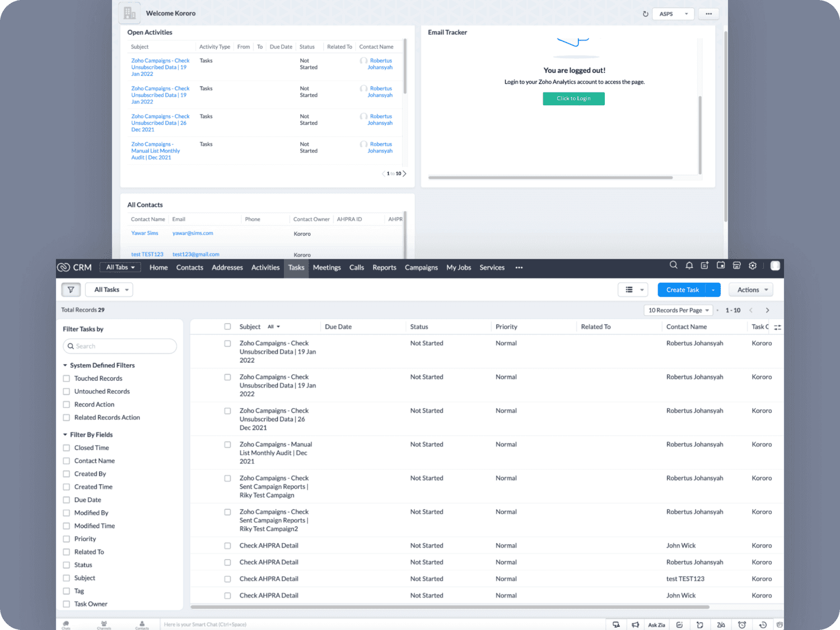Viewport: 840px width, 630px height.
Task: Open Contacts in the bottom bar
Action: [x=142, y=625]
